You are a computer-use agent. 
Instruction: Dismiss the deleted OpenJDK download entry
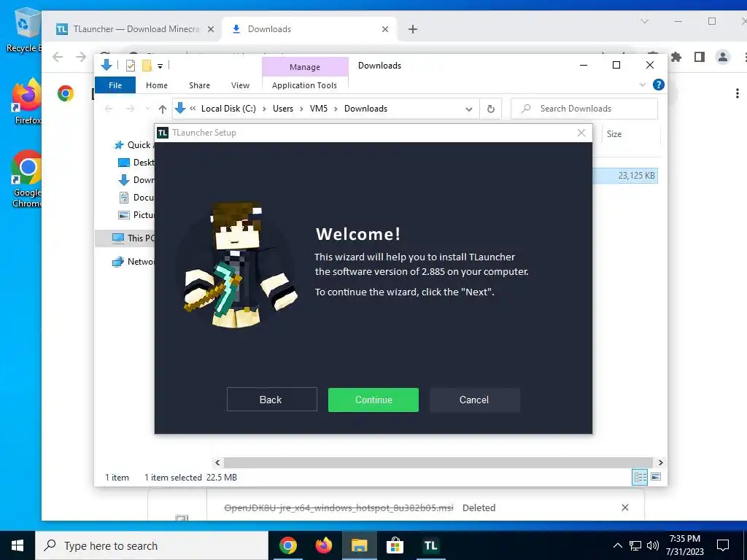pos(625,507)
